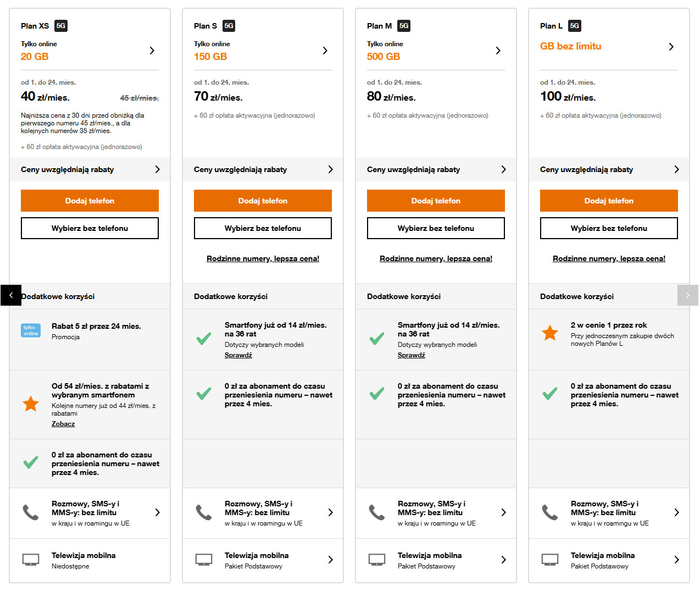Open Plan L 'GB bez limitu' chevron
This screenshot has width=700, height=591.
[x=671, y=47]
